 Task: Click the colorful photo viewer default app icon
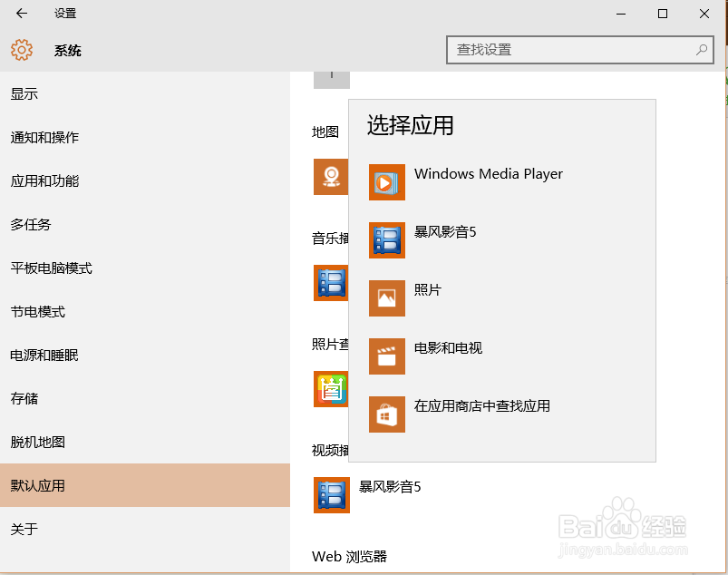click(x=331, y=389)
